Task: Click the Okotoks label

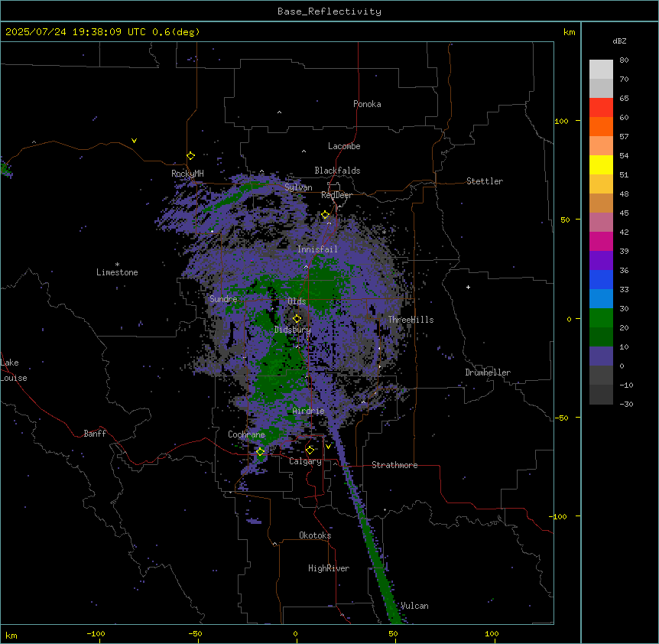Action: [315, 535]
